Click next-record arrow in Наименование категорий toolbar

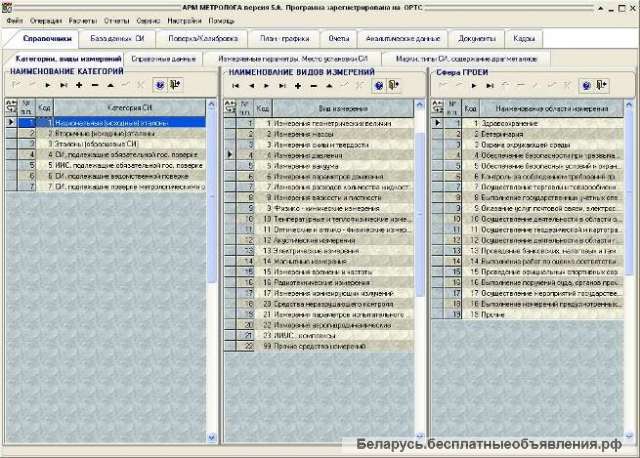pos(47,87)
